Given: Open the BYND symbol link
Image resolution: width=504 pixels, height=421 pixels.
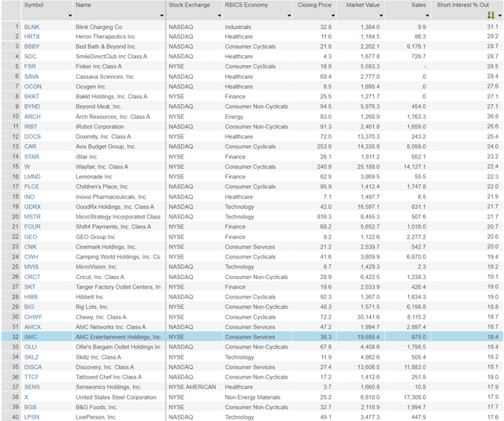Looking at the screenshot, I should point(32,106).
